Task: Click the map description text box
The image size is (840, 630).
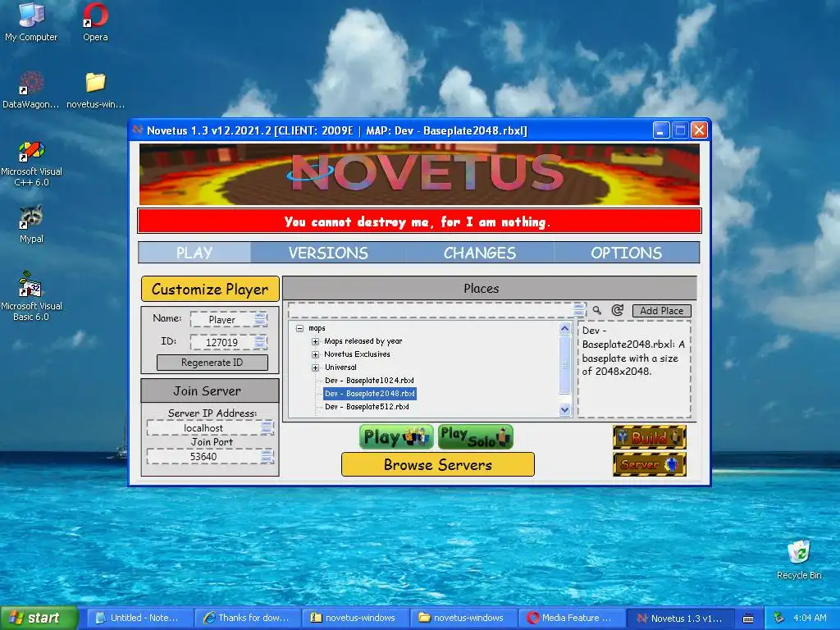Action: point(634,369)
